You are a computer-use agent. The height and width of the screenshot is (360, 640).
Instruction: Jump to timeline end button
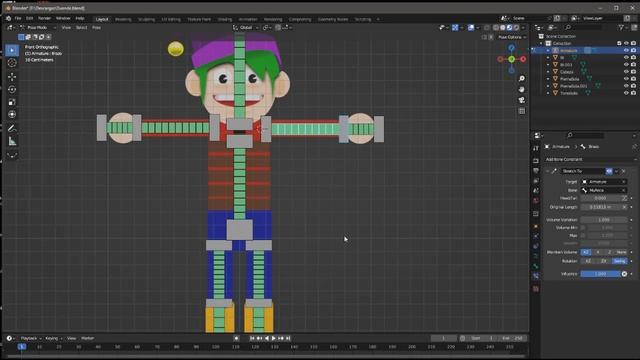click(x=288, y=338)
